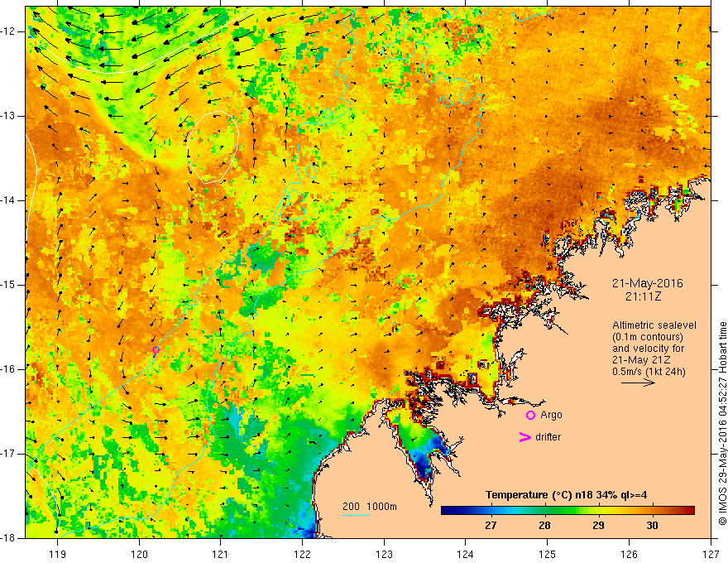Click the '28' colorbar tick label

click(x=544, y=526)
